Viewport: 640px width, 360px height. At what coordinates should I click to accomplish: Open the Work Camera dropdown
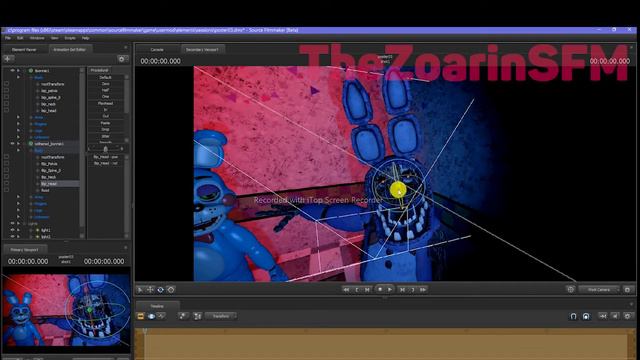pos(599,289)
